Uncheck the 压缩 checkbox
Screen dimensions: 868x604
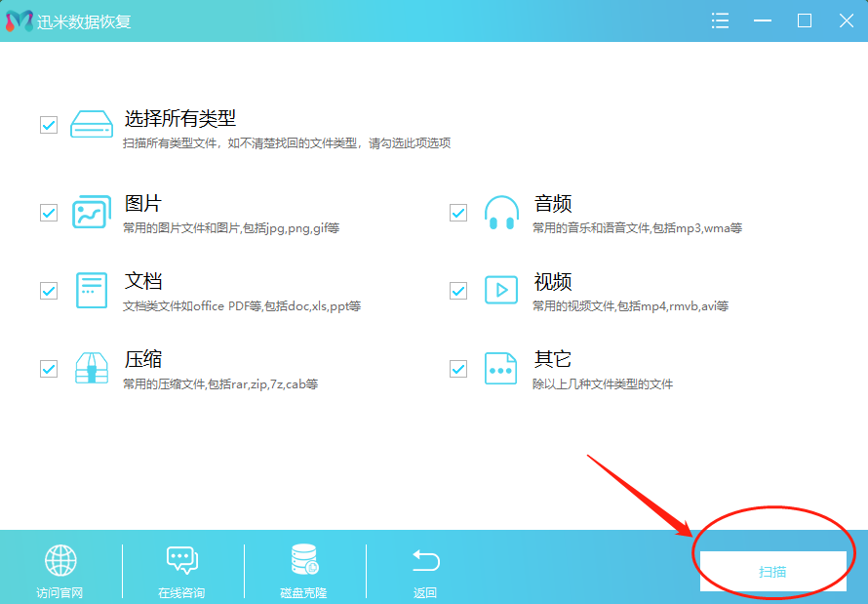tap(48, 368)
